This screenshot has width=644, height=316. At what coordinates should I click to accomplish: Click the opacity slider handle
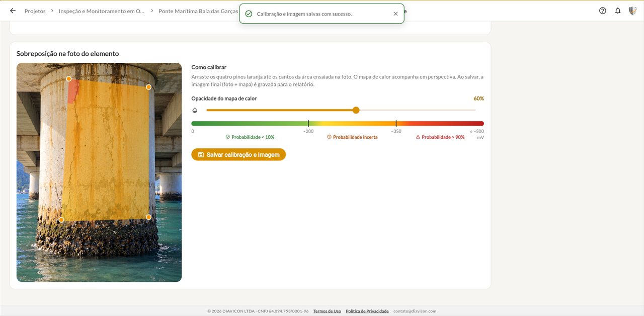[356, 110]
